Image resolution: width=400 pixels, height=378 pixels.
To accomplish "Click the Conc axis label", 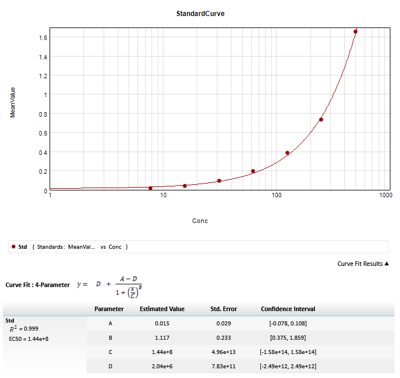I will click(x=200, y=221).
